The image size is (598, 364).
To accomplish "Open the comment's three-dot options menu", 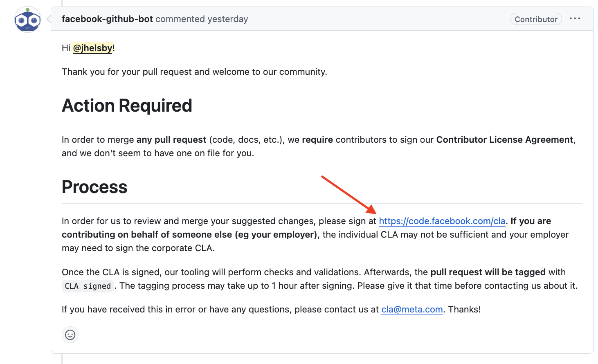I will (575, 19).
